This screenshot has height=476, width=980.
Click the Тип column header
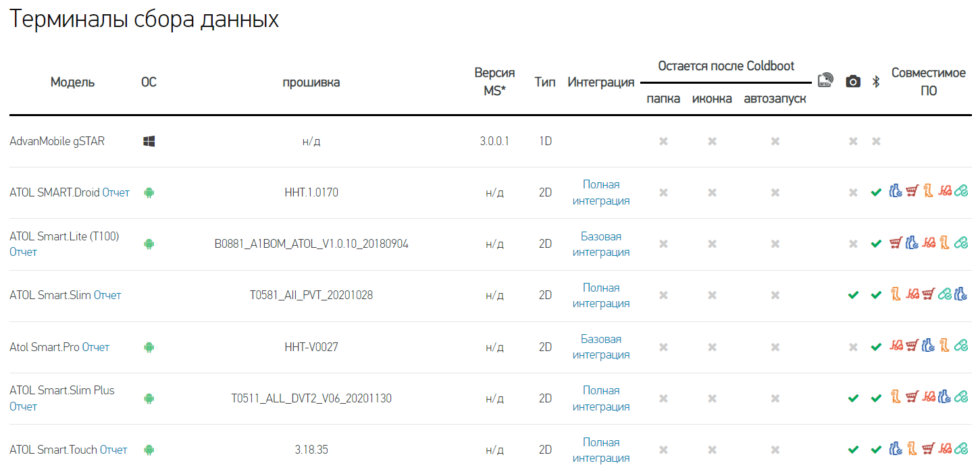(x=545, y=82)
